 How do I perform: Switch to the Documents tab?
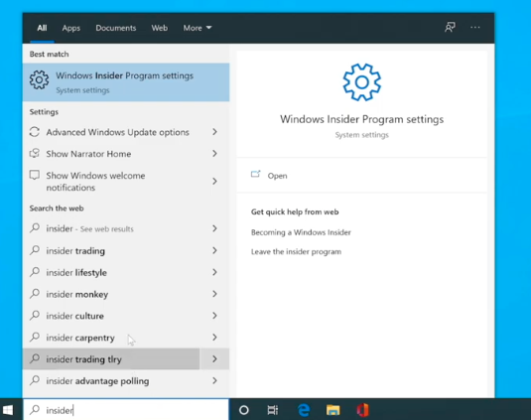point(116,28)
